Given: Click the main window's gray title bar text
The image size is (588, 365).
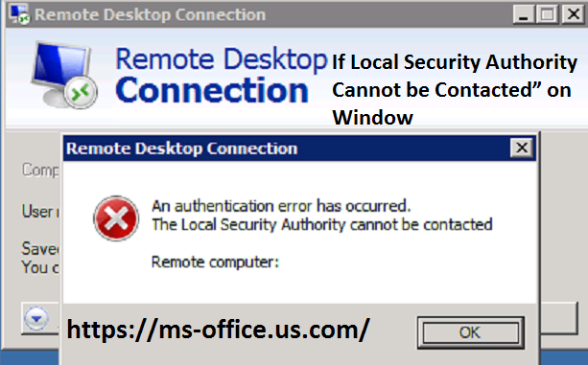Looking at the screenshot, I should (x=150, y=14).
